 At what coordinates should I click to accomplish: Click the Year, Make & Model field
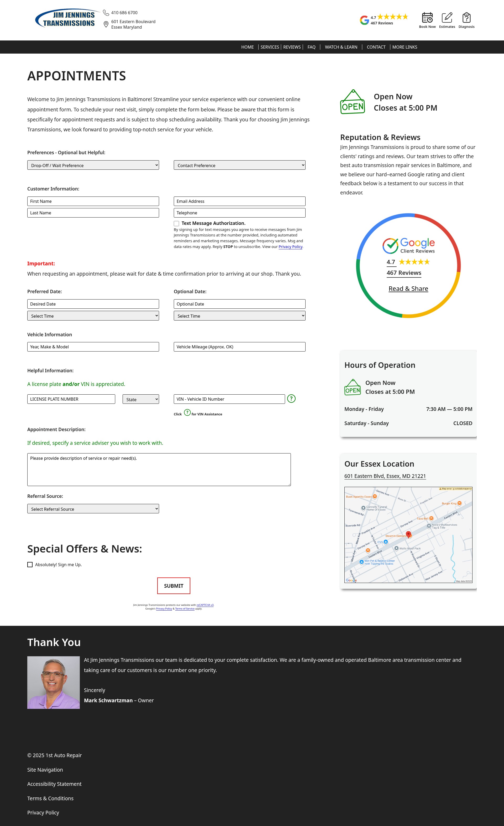click(x=93, y=347)
